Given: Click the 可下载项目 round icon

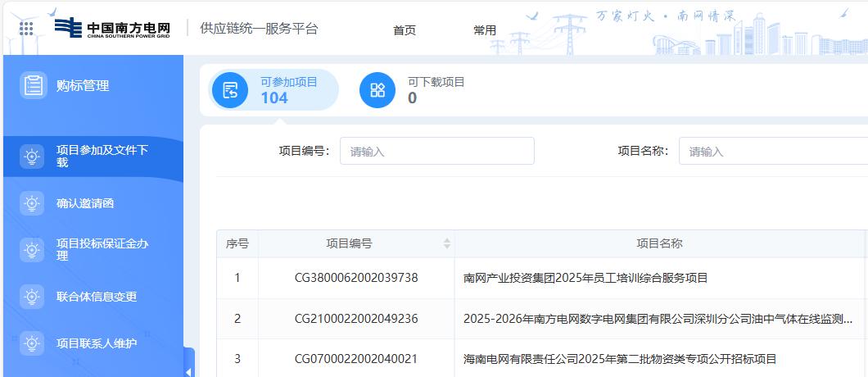Looking at the screenshot, I should [x=377, y=90].
